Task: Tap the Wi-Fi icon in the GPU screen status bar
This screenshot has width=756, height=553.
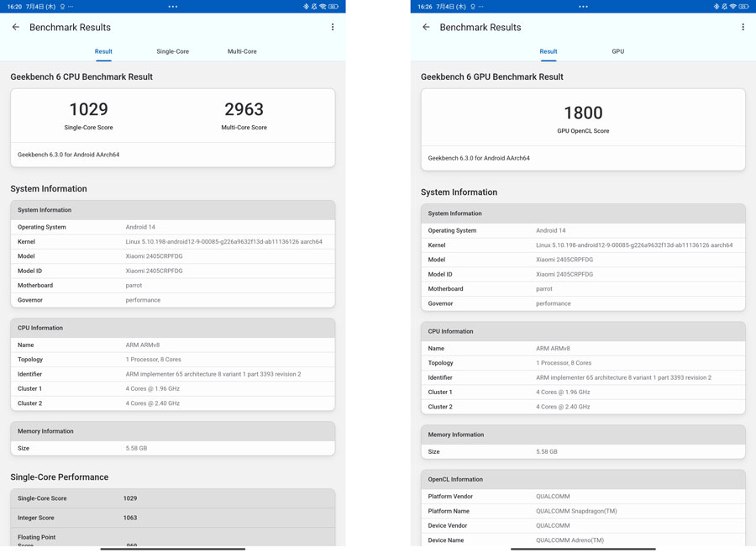Action: (x=733, y=7)
